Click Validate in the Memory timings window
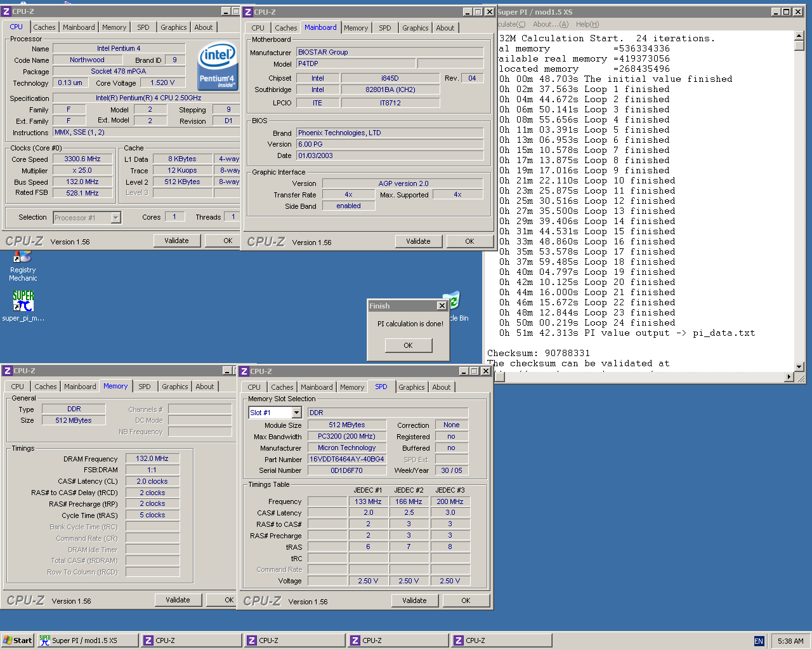This screenshot has width=812, height=650. [178, 600]
